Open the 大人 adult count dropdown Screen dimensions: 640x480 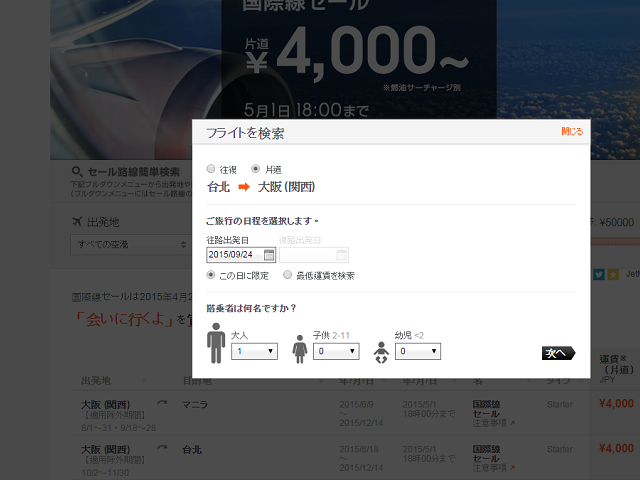pyautogui.click(x=254, y=351)
